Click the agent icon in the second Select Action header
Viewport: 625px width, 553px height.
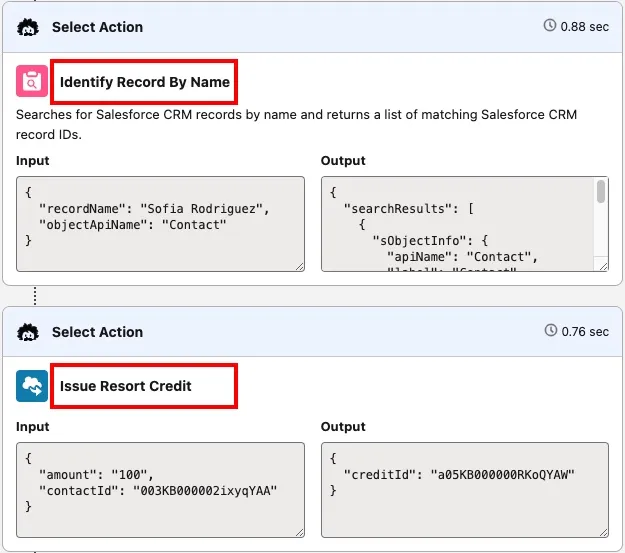(x=28, y=332)
